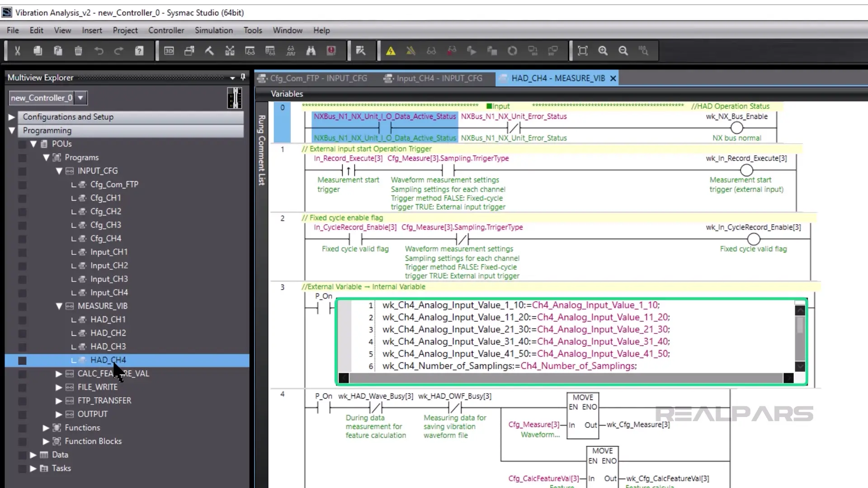Expand the CALC_FEATURE_VAL program node
This screenshot has width=868, height=488.
pyautogui.click(x=59, y=374)
